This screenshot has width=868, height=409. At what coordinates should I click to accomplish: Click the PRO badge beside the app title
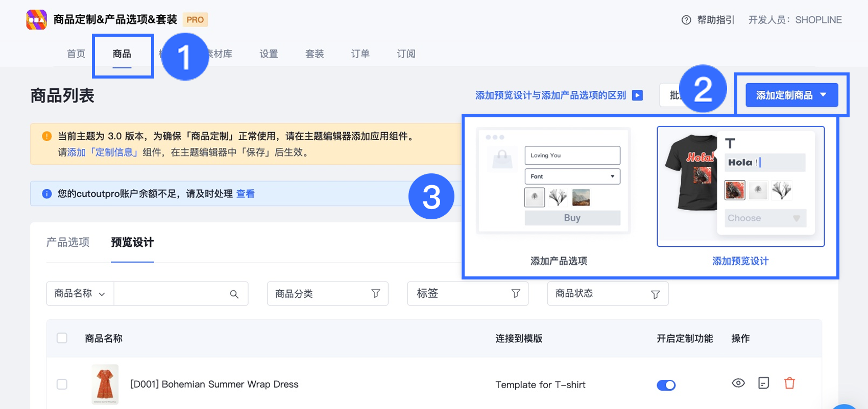[x=195, y=20]
